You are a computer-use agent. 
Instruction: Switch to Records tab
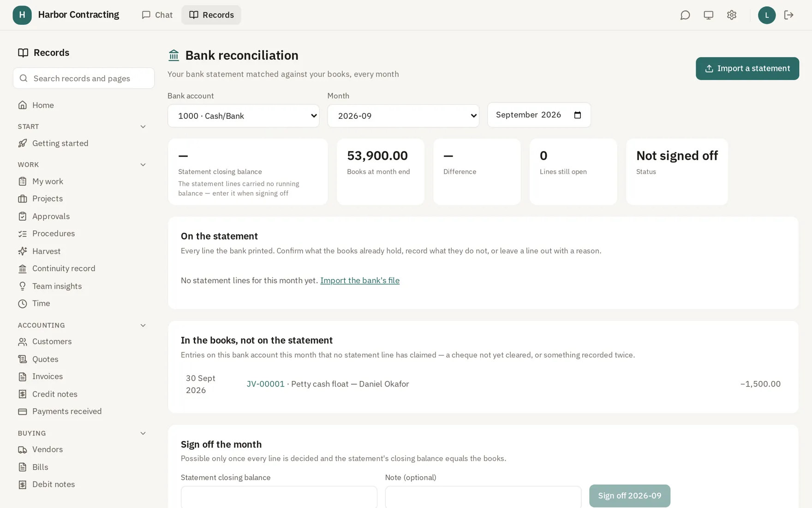[x=211, y=15]
